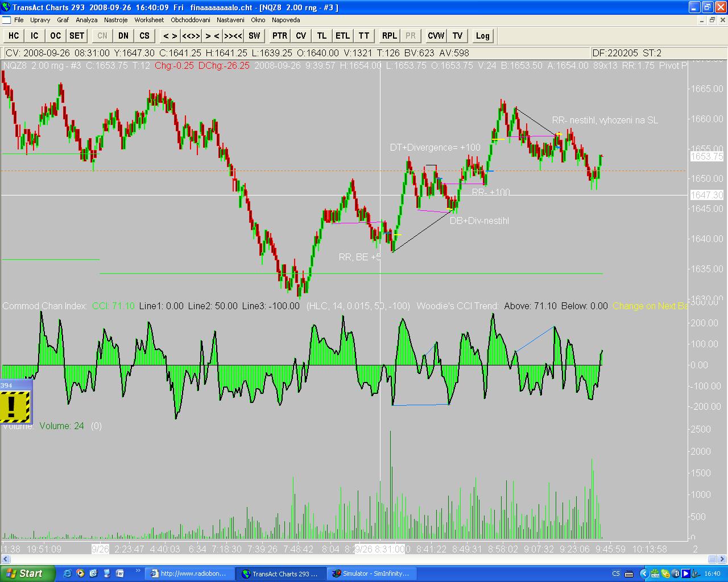
Task: Click the 'RR- nestihl, vyhozeni na SL' annotation
Action: pyautogui.click(x=605, y=120)
